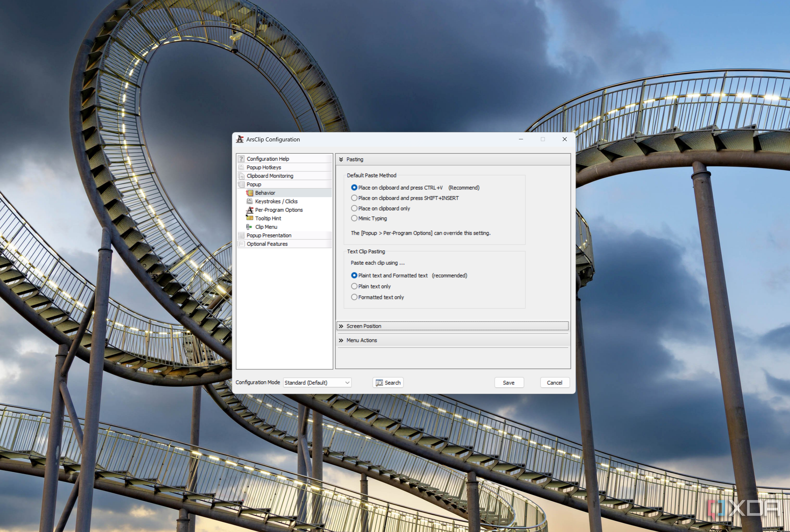Image resolution: width=790 pixels, height=532 pixels.
Task: Select Popup Hotkeys tree entry
Action: (264, 167)
